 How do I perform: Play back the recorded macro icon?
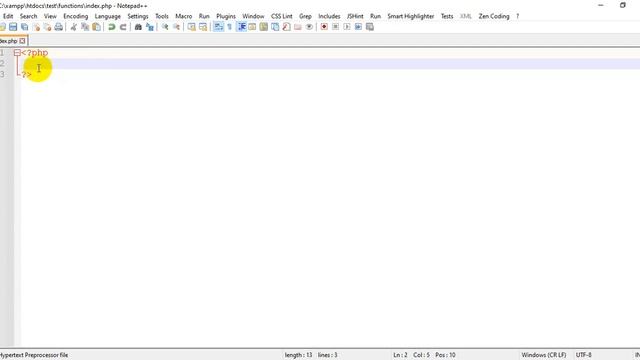(x=347, y=27)
